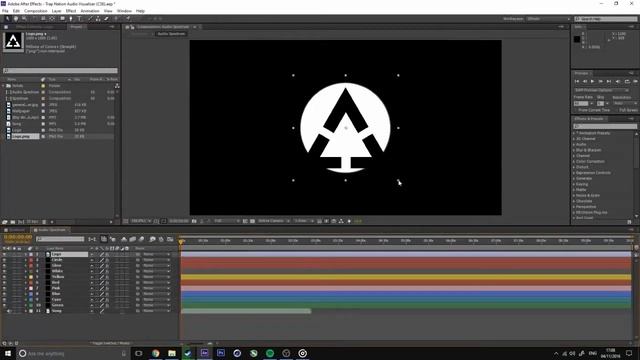
Task: Select the Zoom magnifier tool
Action: coord(24,19)
